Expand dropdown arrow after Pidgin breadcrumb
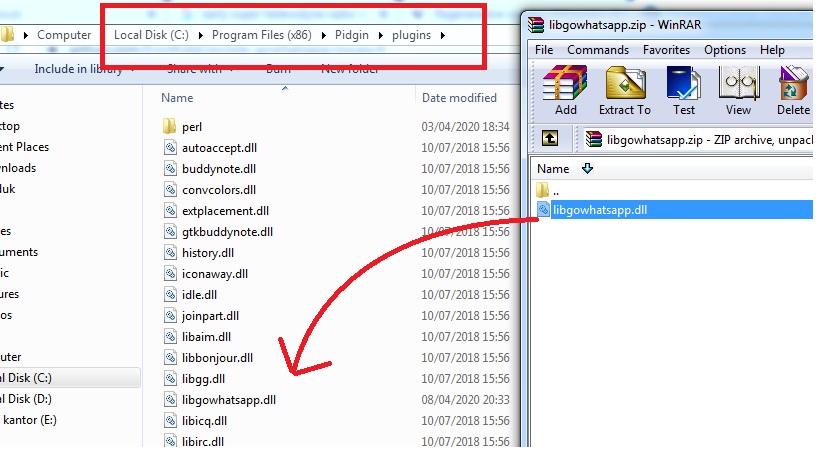The width and height of the screenshot is (824, 456). pyautogui.click(x=380, y=35)
